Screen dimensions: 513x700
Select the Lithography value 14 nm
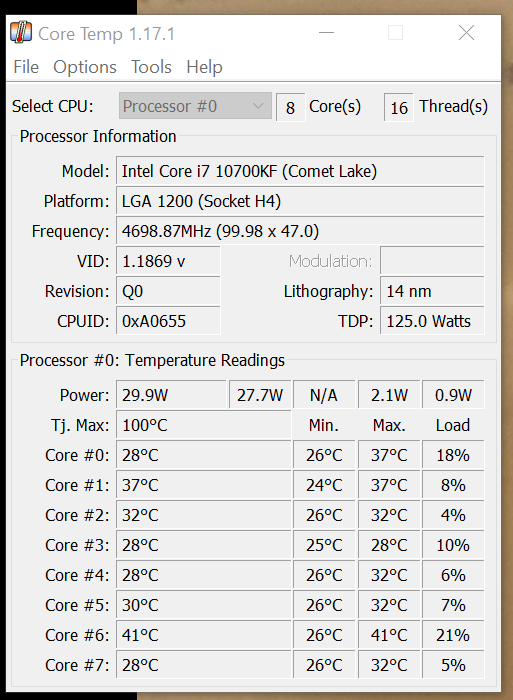pyautogui.click(x=432, y=291)
